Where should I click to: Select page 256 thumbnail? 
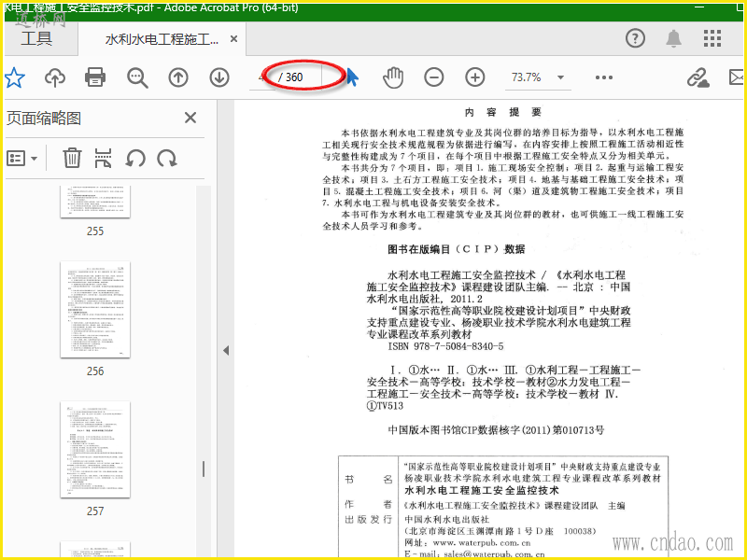[95, 310]
